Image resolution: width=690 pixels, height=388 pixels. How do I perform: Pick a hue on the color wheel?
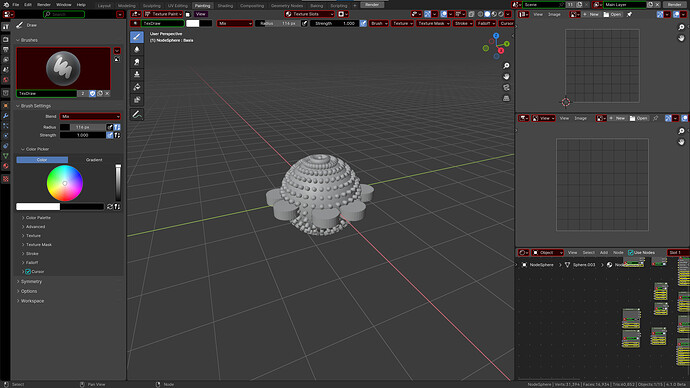[65, 183]
